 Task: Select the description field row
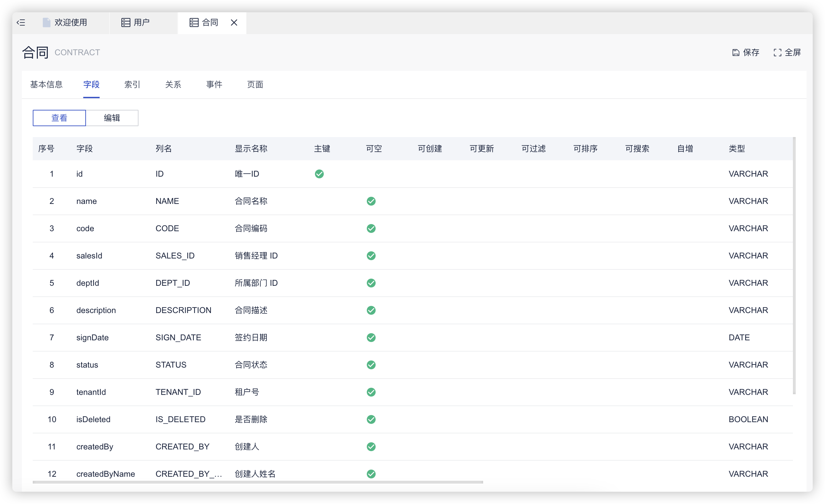(x=96, y=310)
